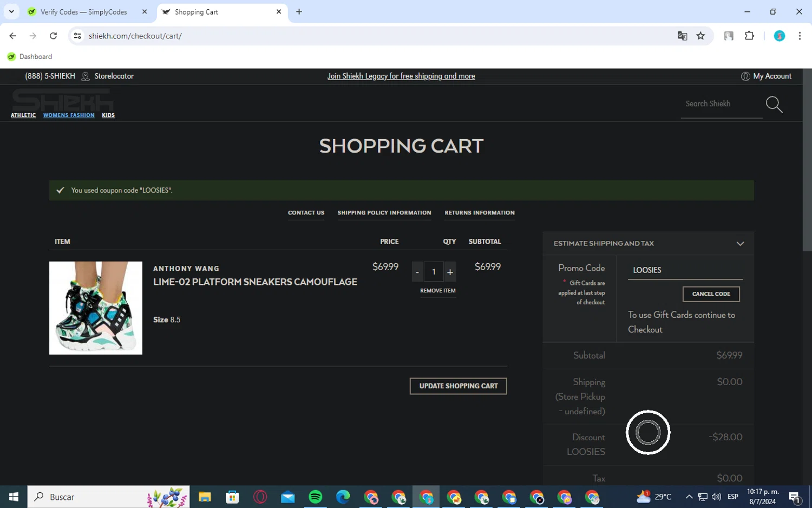Click the sneaker product thumbnail
Viewport: 812px width, 508px height.
click(96, 308)
